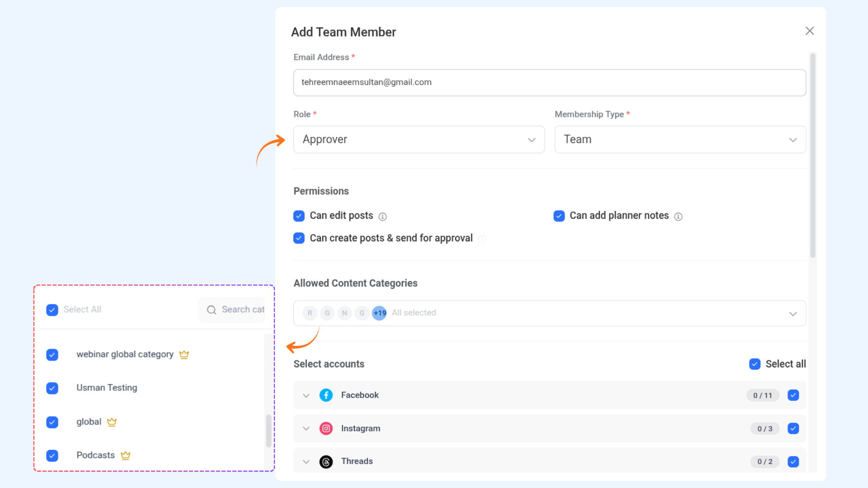Toggle the Select All categories checkbox

(52, 310)
